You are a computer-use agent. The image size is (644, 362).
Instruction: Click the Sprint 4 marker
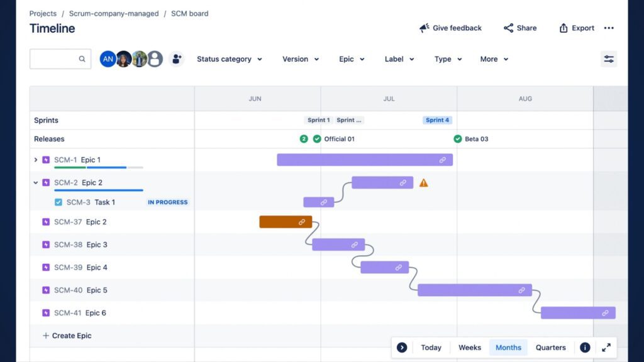437,120
